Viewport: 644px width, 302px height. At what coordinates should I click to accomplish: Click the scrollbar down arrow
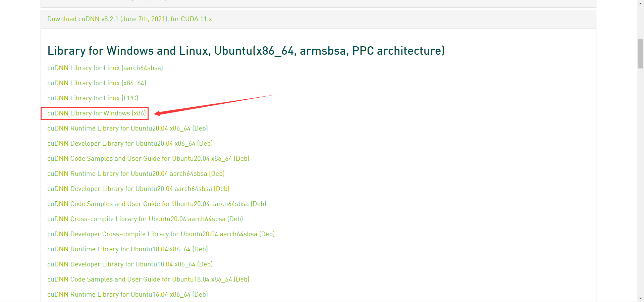[x=641, y=298]
